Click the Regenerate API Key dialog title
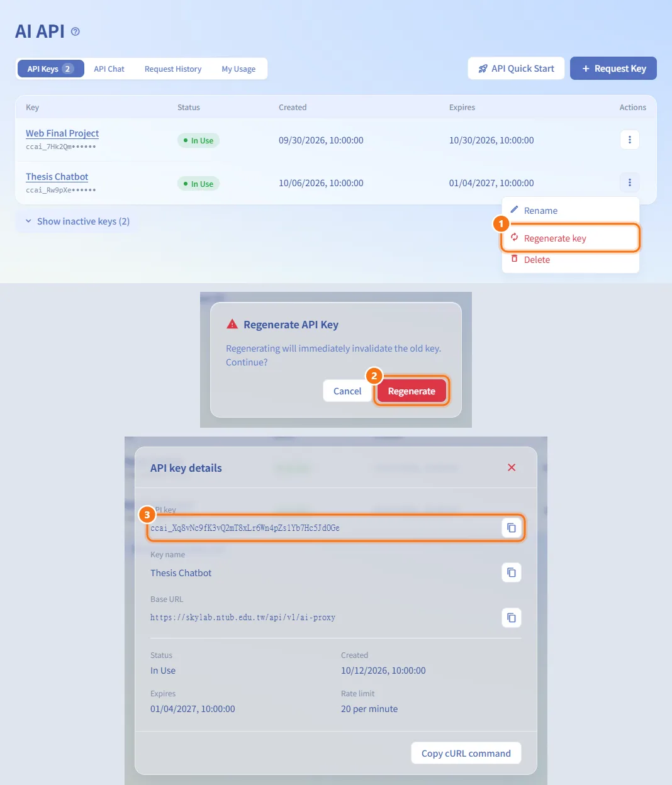Viewport: 672px width, 785px height. coord(291,325)
